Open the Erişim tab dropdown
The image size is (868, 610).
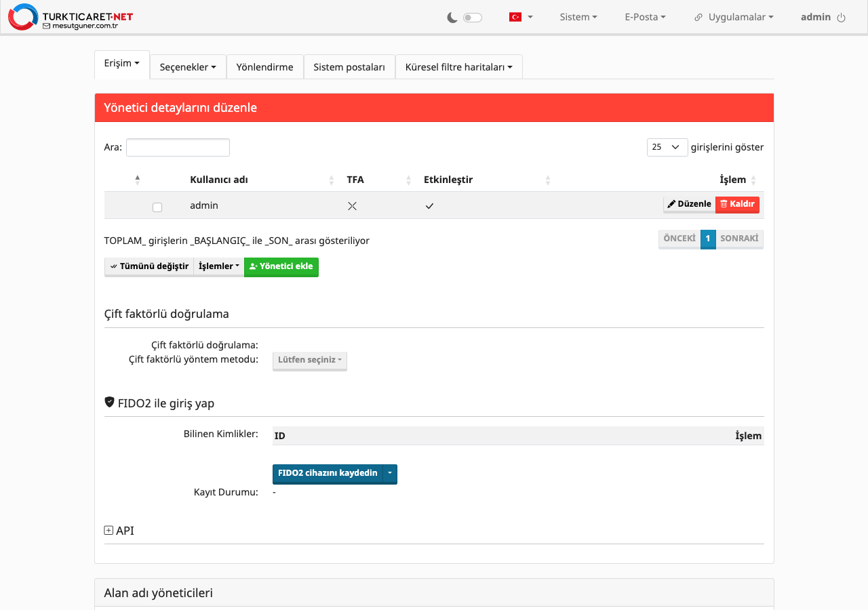pos(122,64)
